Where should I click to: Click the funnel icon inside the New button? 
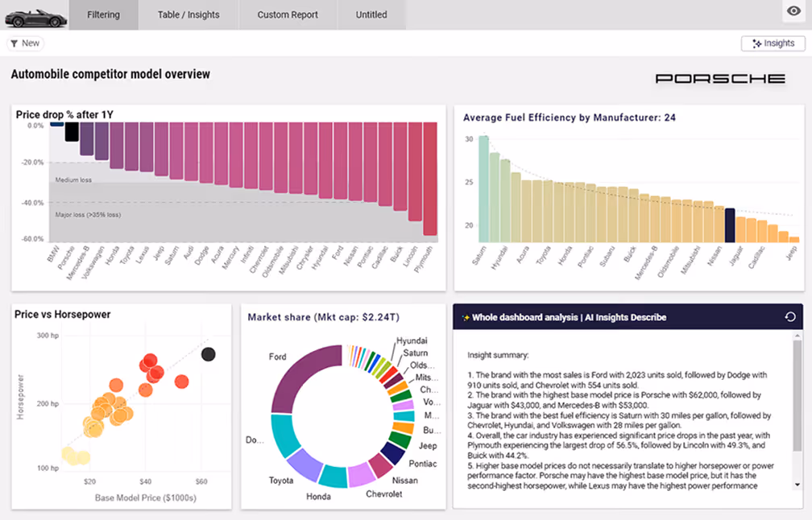(x=15, y=43)
